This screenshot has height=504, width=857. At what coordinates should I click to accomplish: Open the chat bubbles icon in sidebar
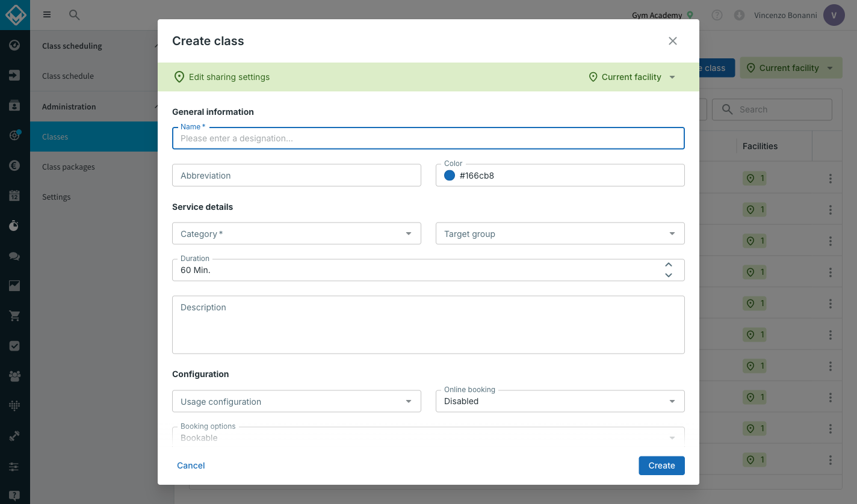pyautogui.click(x=14, y=256)
